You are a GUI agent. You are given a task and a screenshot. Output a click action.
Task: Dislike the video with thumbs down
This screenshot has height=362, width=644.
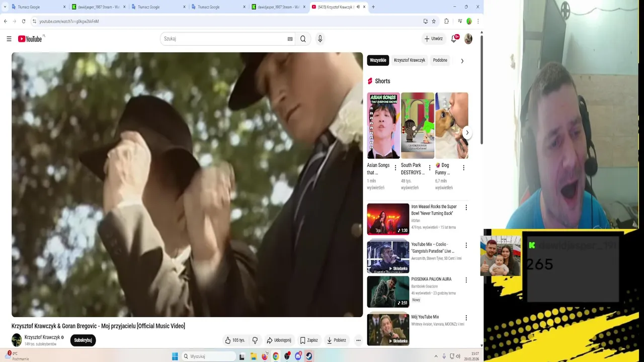[x=255, y=340]
